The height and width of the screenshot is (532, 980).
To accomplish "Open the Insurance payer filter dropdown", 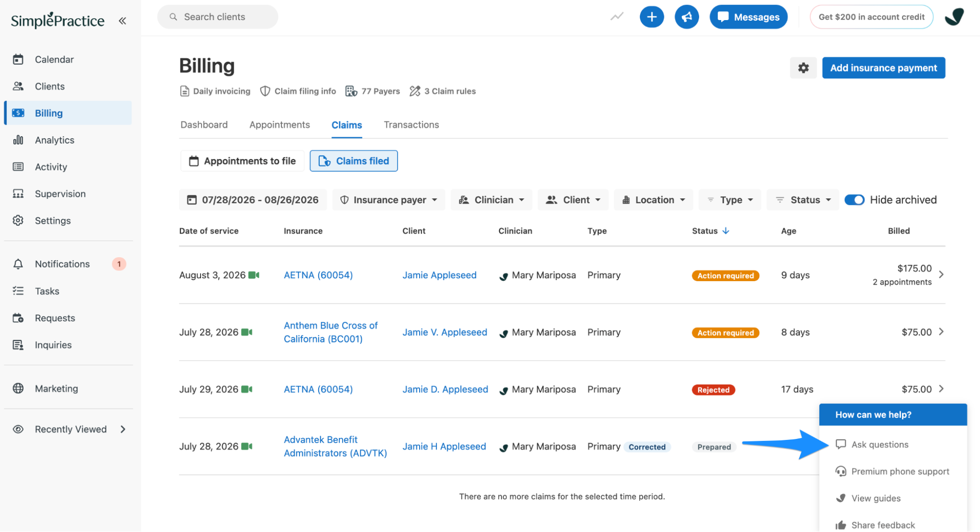I will pyautogui.click(x=388, y=200).
